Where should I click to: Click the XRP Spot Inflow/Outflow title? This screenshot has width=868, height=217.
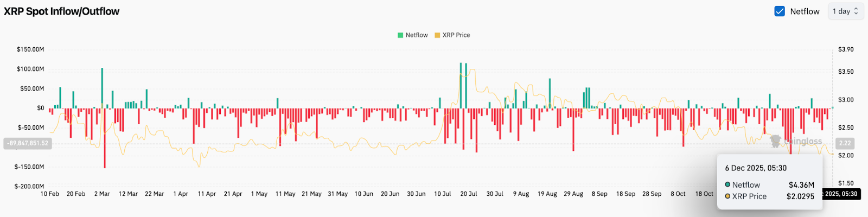(62, 11)
